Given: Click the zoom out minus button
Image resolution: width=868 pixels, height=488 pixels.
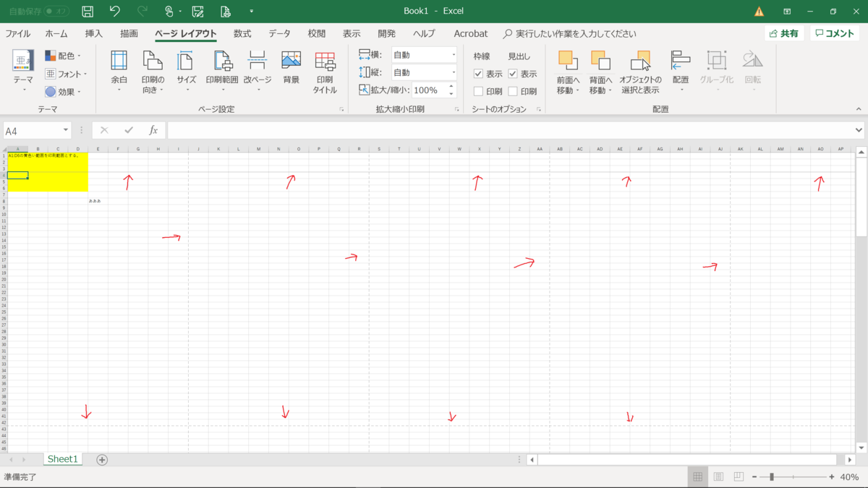Looking at the screenshot, I should pos(754,477).
